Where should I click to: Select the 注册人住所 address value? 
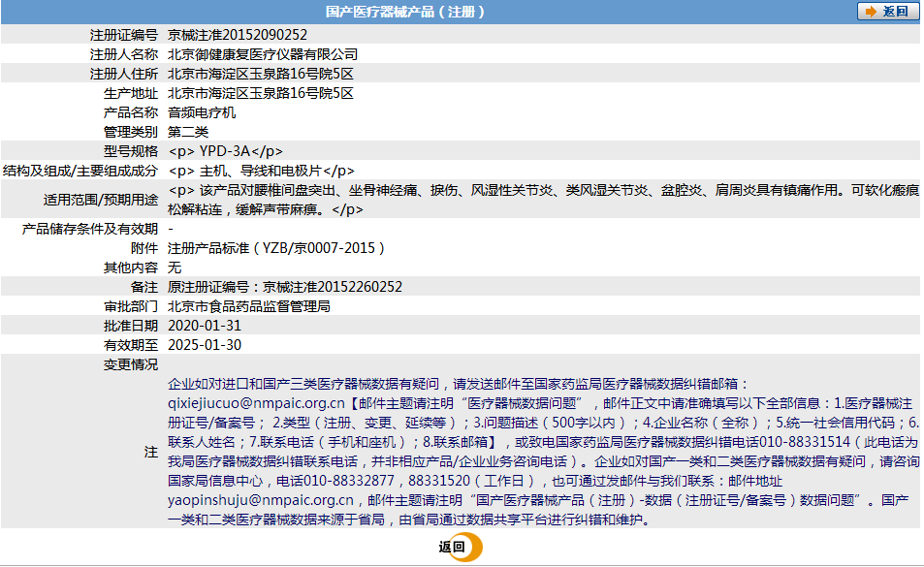261,74
